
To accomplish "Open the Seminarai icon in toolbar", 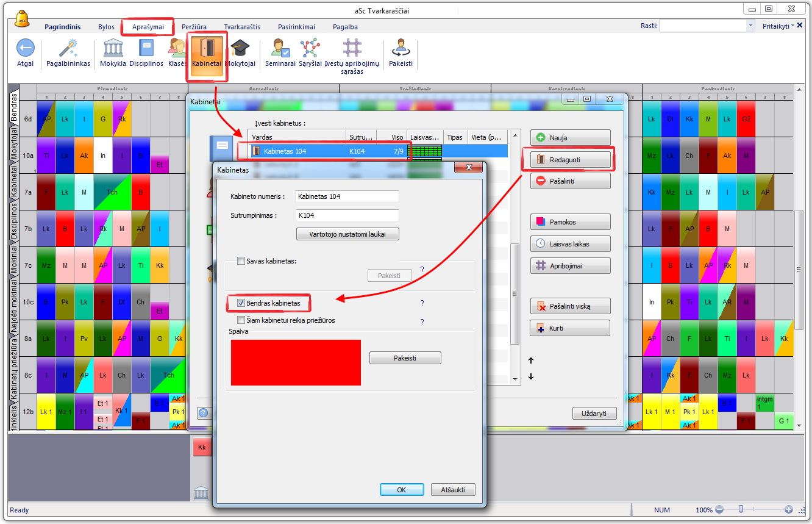I will pos(280,49).
